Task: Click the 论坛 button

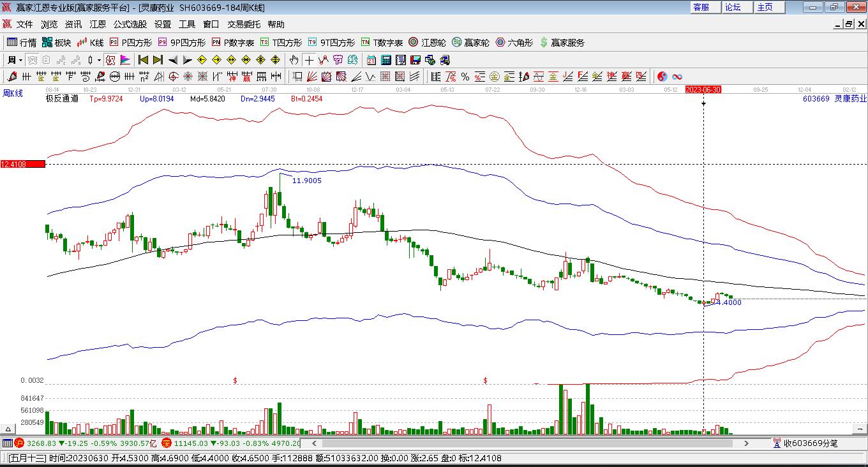Action: (733, 7)
